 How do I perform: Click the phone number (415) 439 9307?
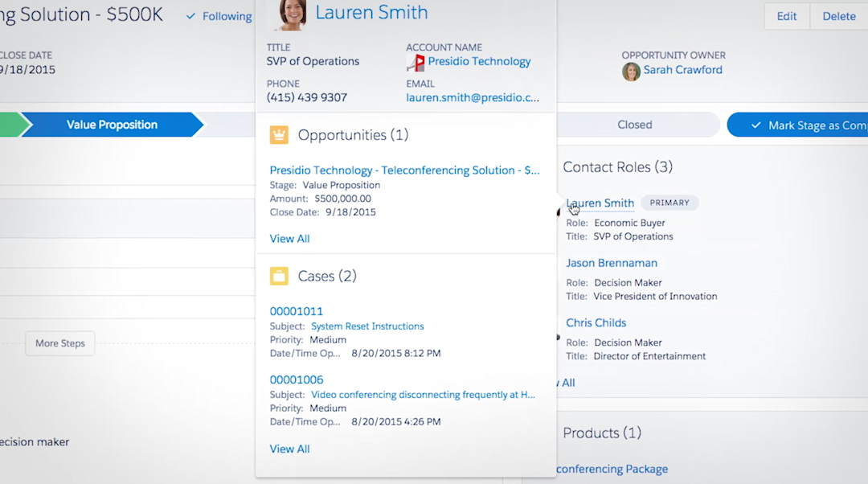[x=307, y=97]
